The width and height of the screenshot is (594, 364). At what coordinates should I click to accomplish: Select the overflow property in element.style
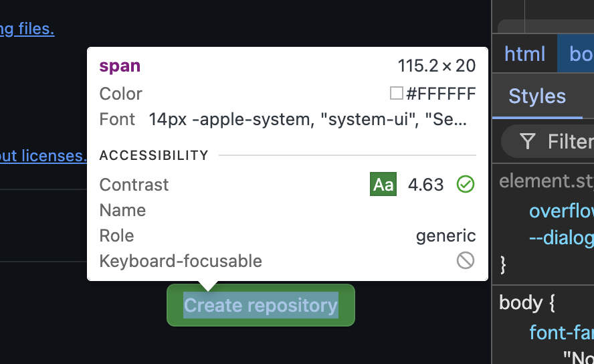click(561, 211)
